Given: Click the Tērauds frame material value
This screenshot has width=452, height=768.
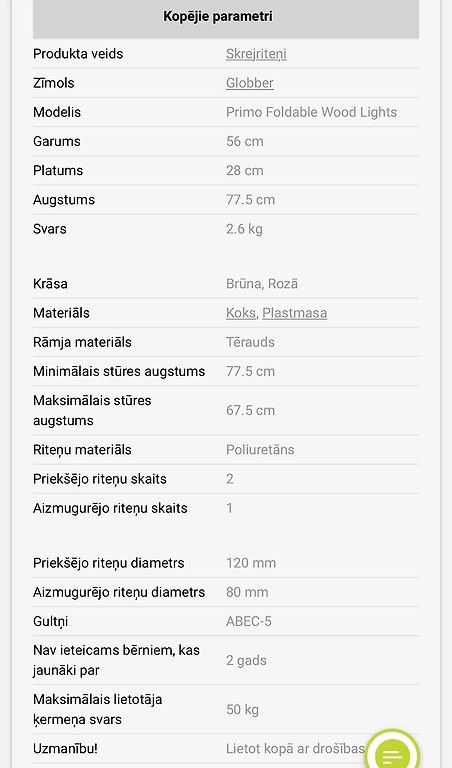Looking at the screenshot, I should pos(250,342).
